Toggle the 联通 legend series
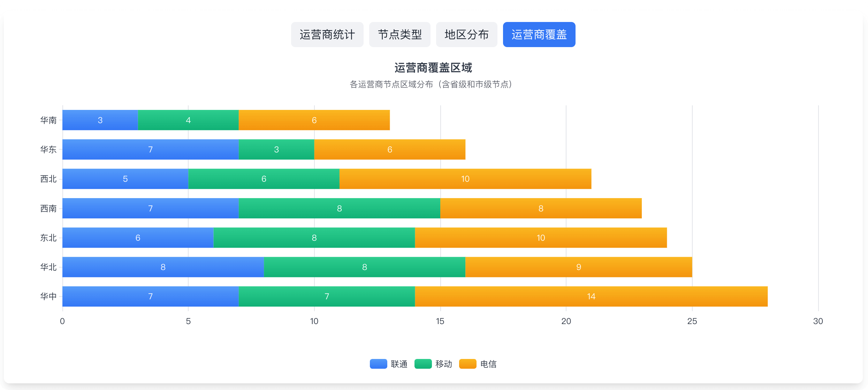 coord(399,364)
